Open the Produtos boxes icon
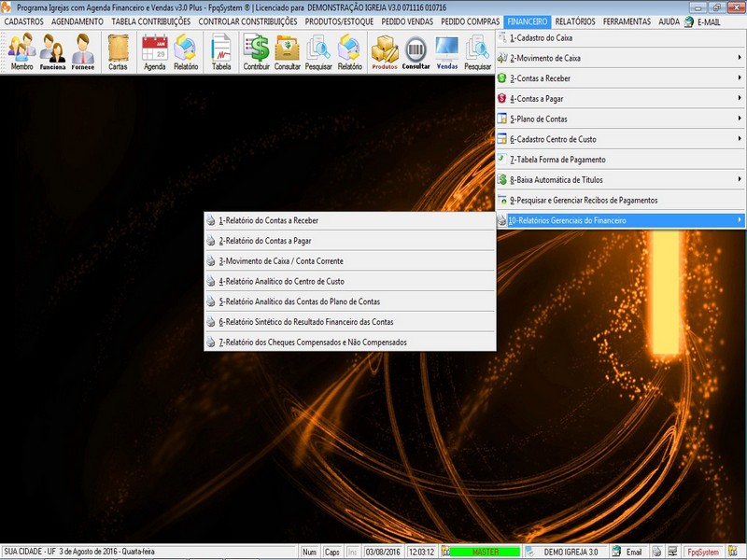This screenshot has width=747, height=560. [384, 51]
